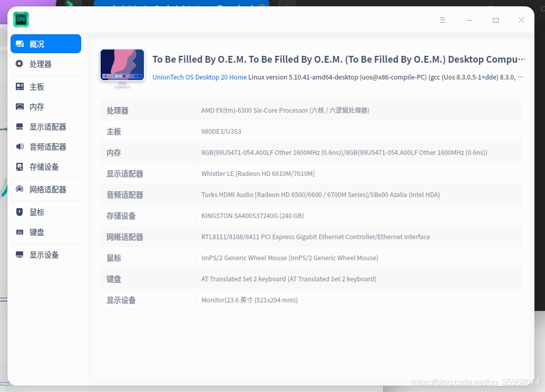This screenshot has width=545, height=392.
Task: Click the 'To Be Filled By O.E.M.' title
Action: pos(339,60)
